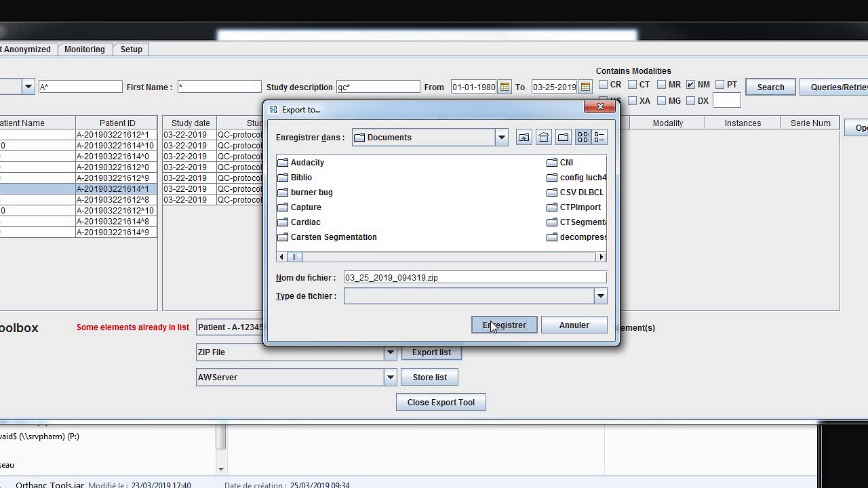Viewport: 868px width, 488px height.
Task: Open the ZIP File export type dropdown
Action: [390, 352]
